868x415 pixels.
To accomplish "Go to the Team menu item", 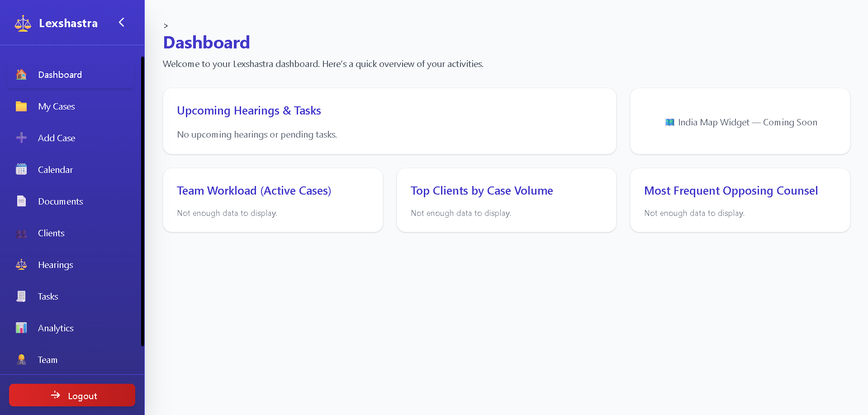I will click(x=47, y=360).
